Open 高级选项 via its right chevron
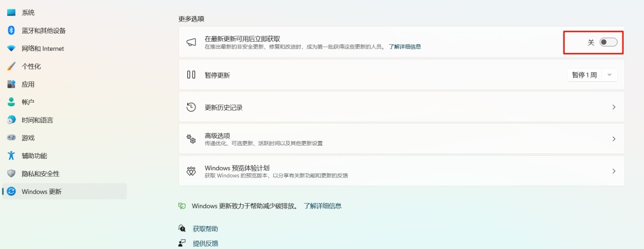Screen dimensions: 644x249 [614, 139]
